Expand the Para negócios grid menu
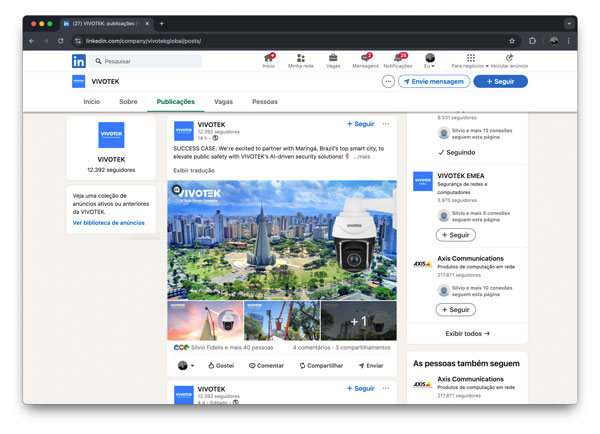The image size is (600, 434). 470,60
